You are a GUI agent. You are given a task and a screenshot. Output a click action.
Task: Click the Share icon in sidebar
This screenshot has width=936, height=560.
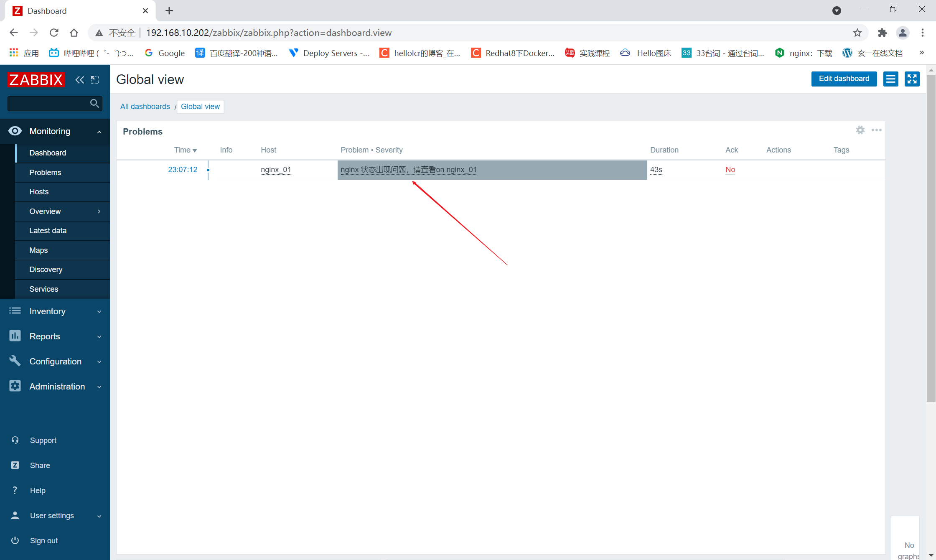(x=15, y=465)
